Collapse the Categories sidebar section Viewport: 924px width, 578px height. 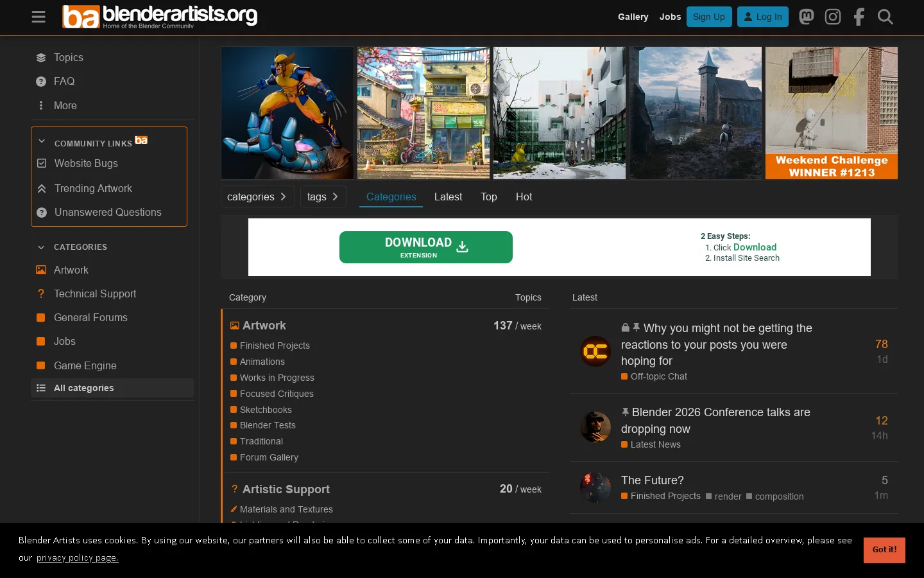click(41, 247)
